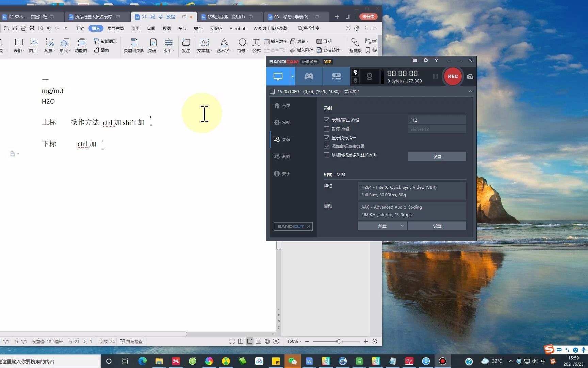The width and height of the screenshot is (588, 368).
Task: Switch to the 审阅 ribbon tab
Action: coord(151,28)
